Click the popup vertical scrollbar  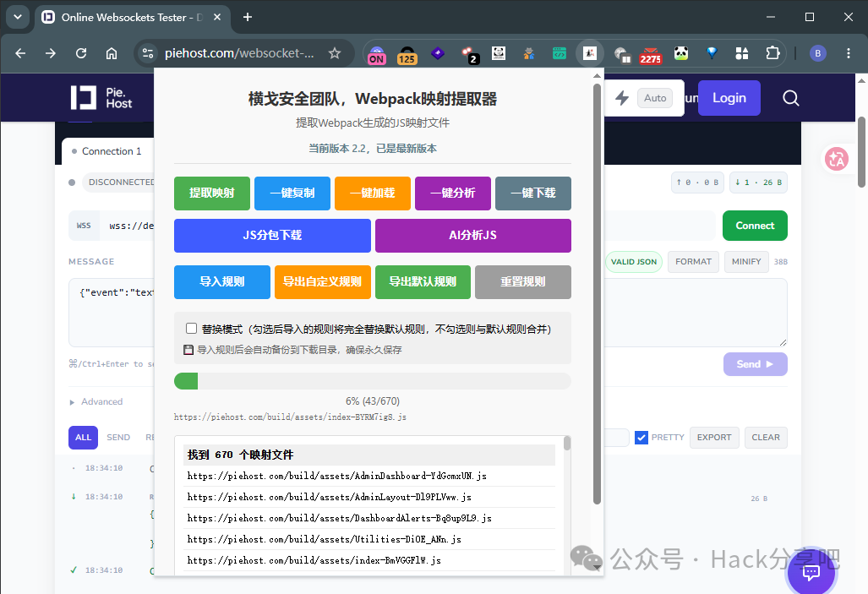[x=597, y=293]
